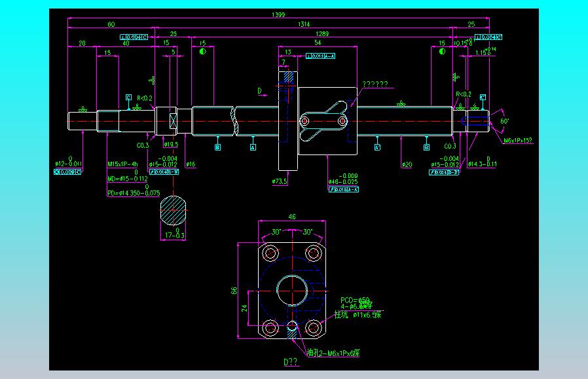Click the center bore of flange view
This screenshot has width=588, height=379.
(292, 291)
